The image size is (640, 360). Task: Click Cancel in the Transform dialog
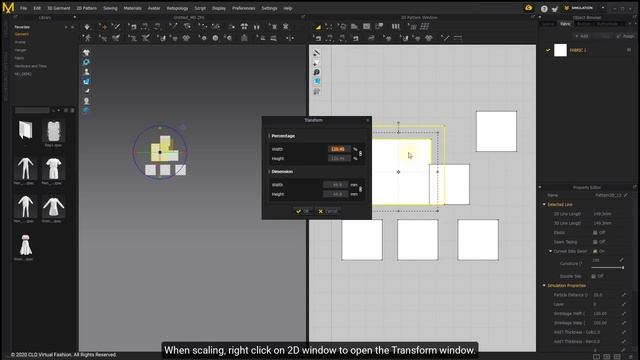point(328,211)
